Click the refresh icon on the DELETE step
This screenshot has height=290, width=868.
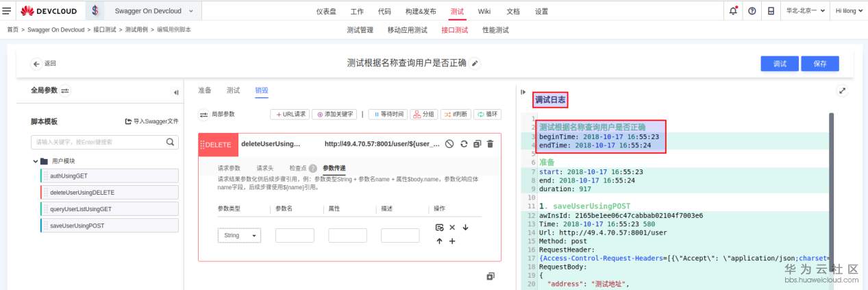[x=464, y=144]
